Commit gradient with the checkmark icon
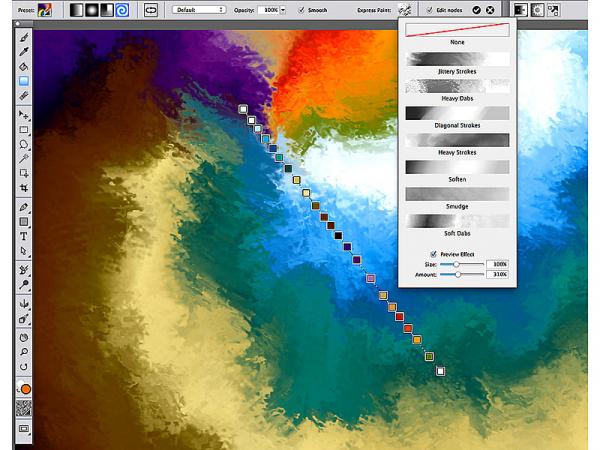Screen dimensions: 600x450 click(x=477, y=9)
